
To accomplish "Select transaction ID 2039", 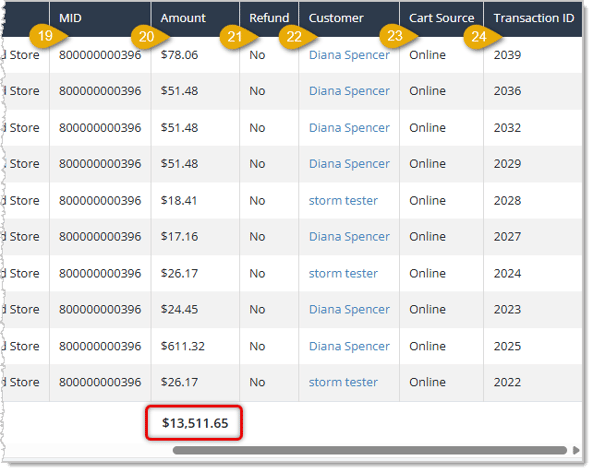I will 507,55.
